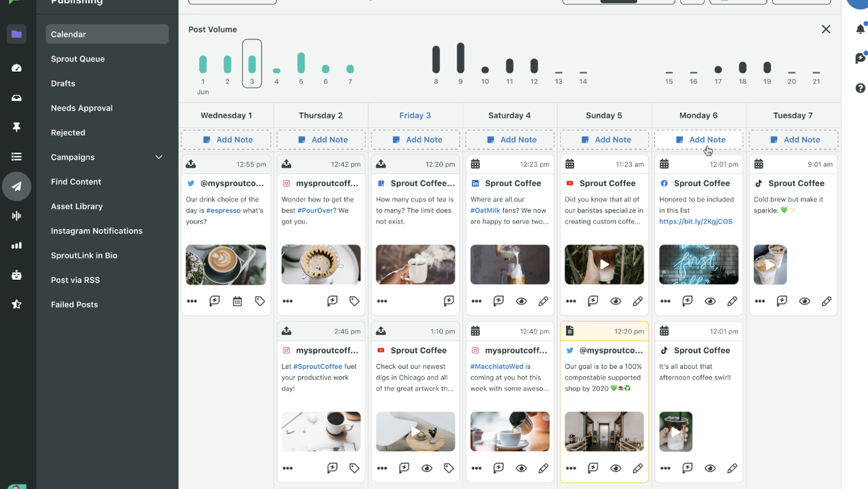Image resolution: width=868 pixels, height=489 pixels.
Task: Toggle the eye icon on Monday's Facebook post
Action: click(710, 301)
